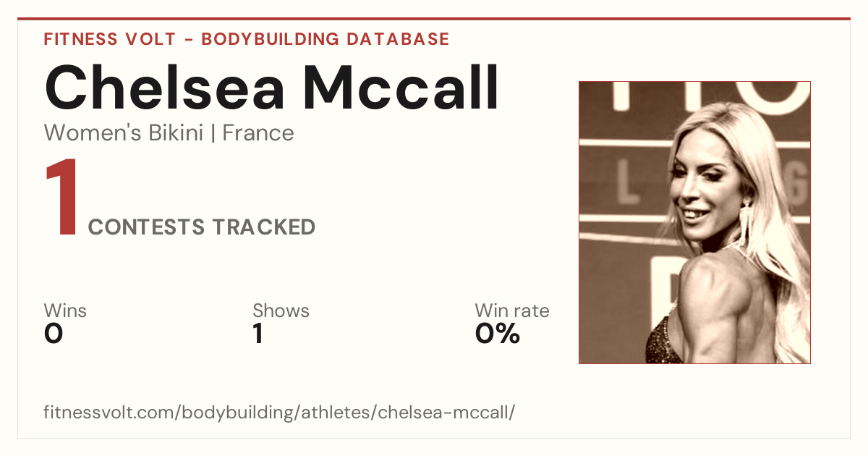Select the 0% win rate value
The image size is (868, 456).
click(x=498, y=334)
